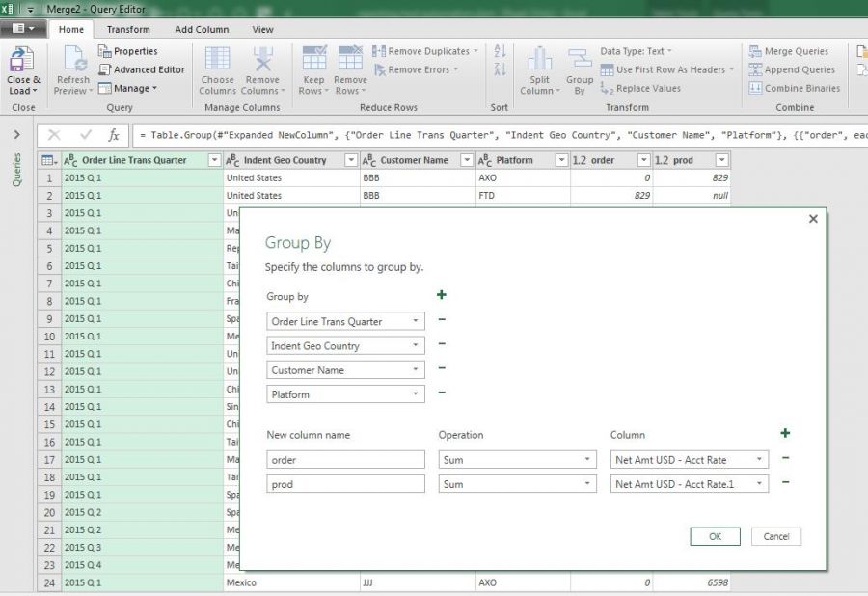
Task: Edit the 'order' new column name field
Action: click(x=345, y=459)
